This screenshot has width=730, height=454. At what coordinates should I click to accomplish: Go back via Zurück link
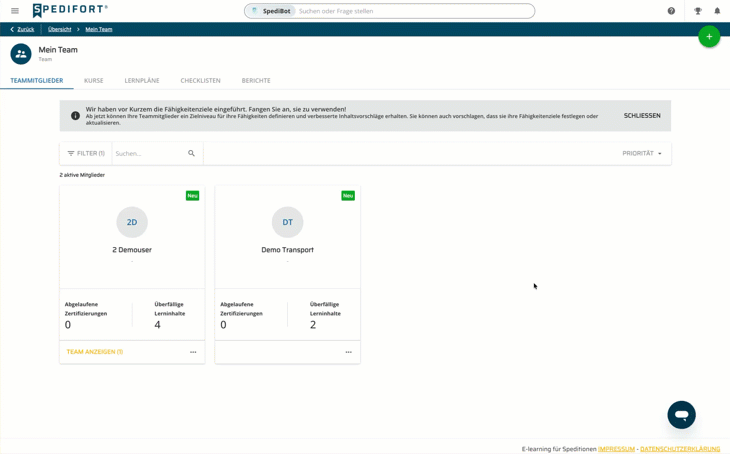click(x=22, y=29)
